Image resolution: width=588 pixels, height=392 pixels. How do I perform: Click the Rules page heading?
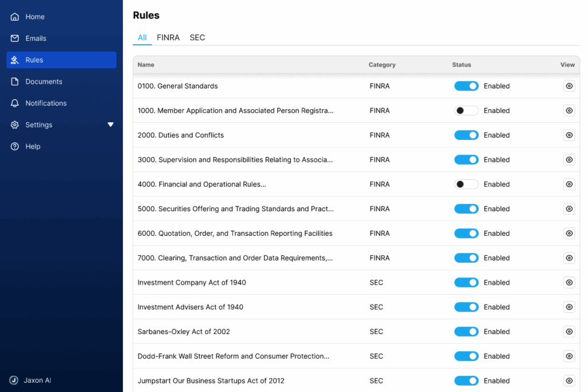(x=146, y=15)
